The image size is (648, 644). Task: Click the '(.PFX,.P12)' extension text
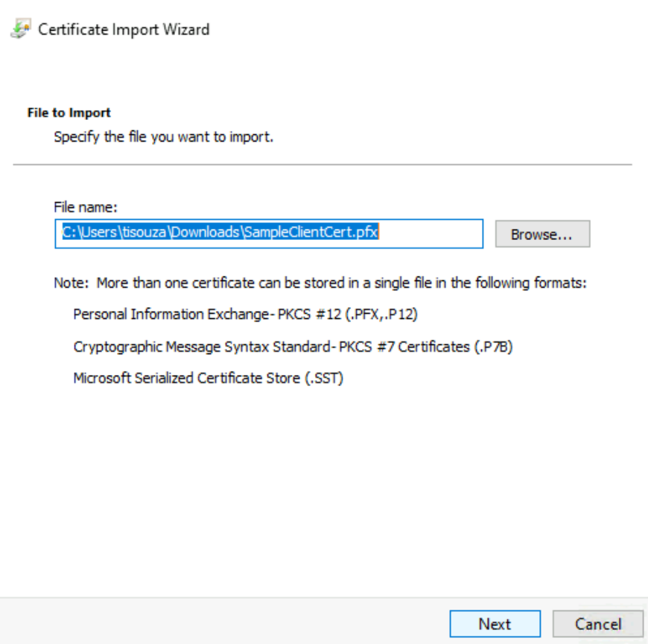pos(381,315)
